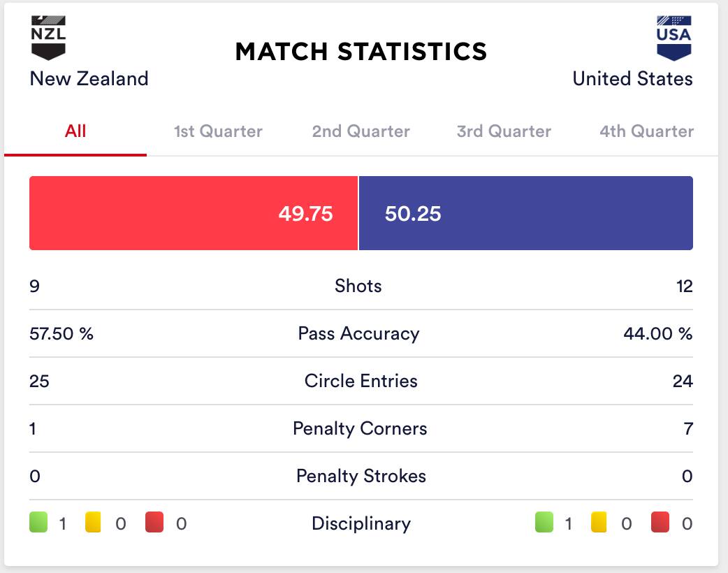728x573 pixels.
Task: Click United States' green card icon
Action: click(x=544, y=523)
